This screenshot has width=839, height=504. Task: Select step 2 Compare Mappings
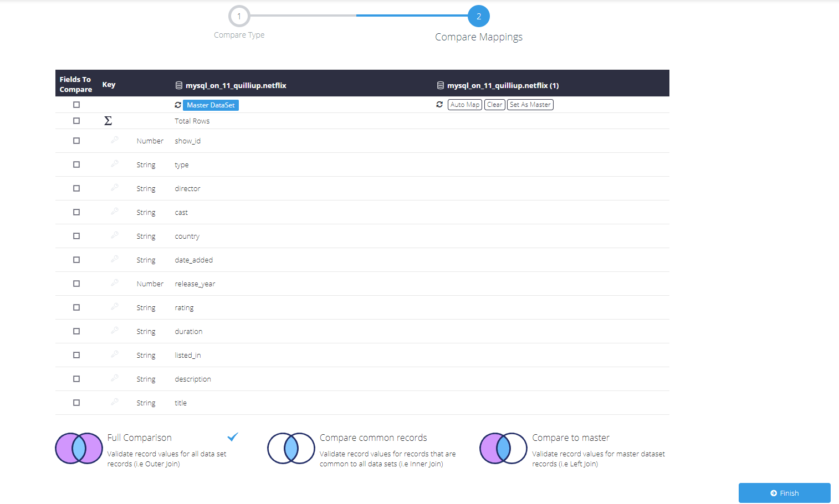[x=479, y=17]
